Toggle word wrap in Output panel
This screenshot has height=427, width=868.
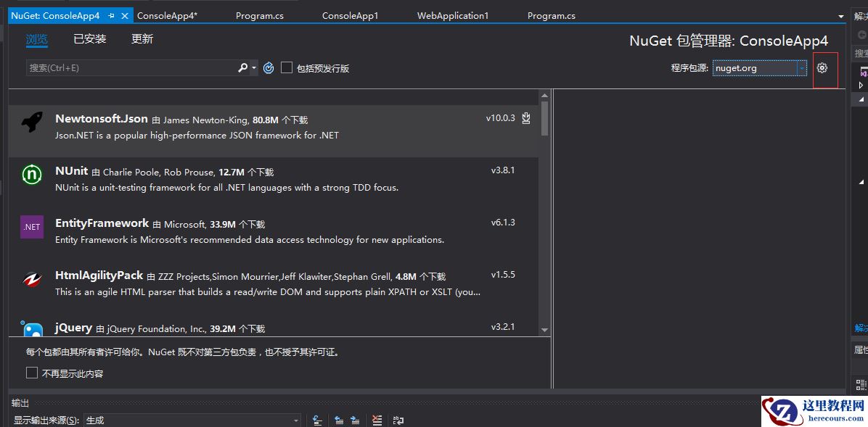[398, 420]
